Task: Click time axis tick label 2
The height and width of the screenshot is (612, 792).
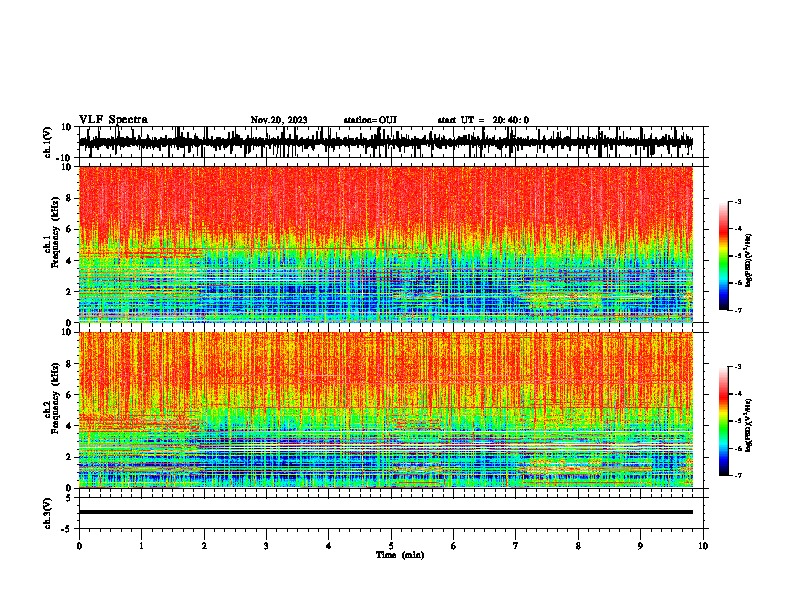Action: pos(204,546)
